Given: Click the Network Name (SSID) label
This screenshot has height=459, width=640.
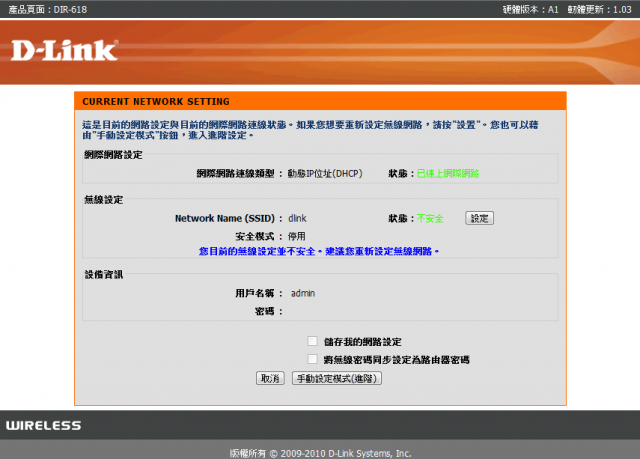Looking at the screenshot, I should point(225,218).
